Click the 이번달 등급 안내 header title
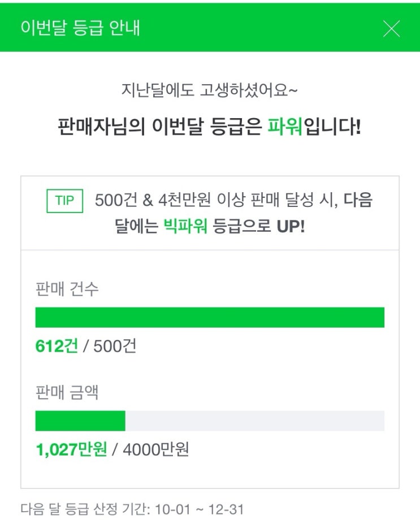This screenshot has height=532, width=420. tap(80, 28)
